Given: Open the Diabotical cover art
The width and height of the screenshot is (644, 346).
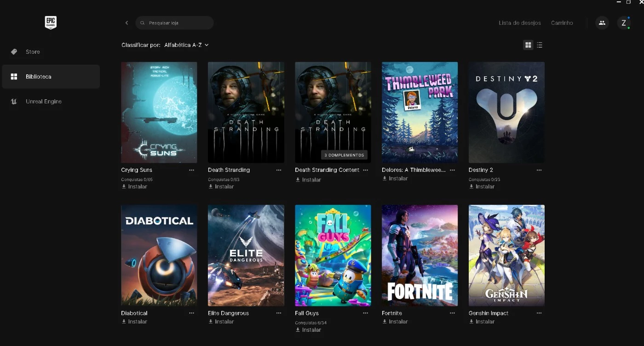Looking at the screenshot, I should [159, 255].
